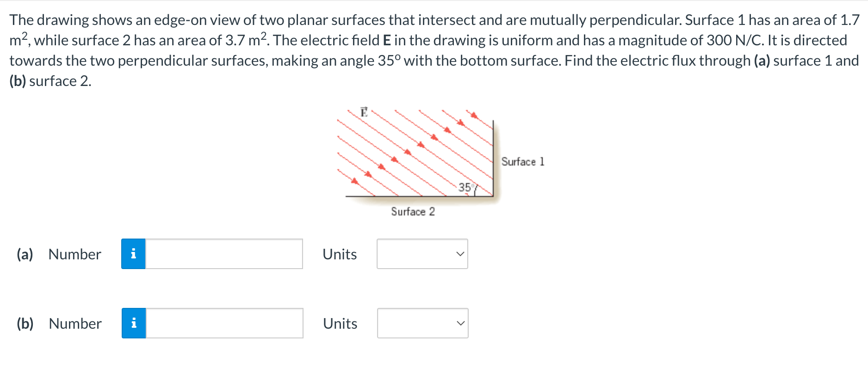This screenshot has height=368, width=868.
Task: Click the E field vector label in the diagram
Action: pos(364,111)
